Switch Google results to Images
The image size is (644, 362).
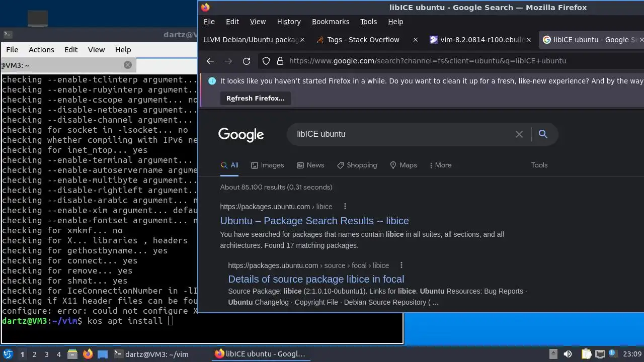pos(267,165)
